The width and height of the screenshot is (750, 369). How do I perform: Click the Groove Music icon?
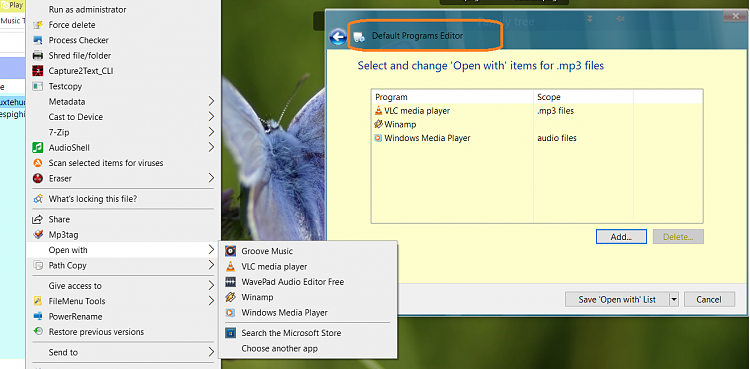coord(231,251)
